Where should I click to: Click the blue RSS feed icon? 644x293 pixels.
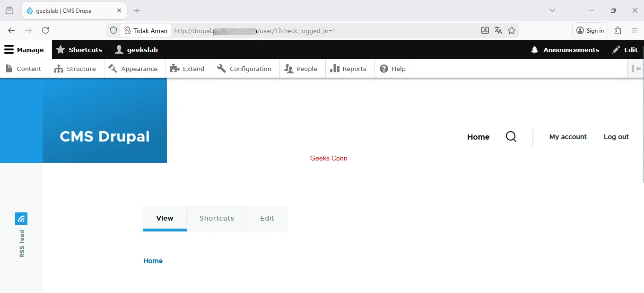(x=21, y=218)
